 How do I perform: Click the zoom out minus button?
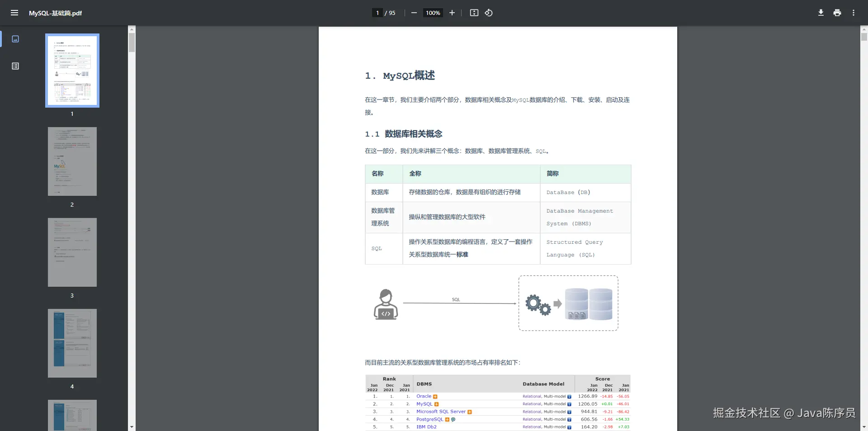[414, 13]
